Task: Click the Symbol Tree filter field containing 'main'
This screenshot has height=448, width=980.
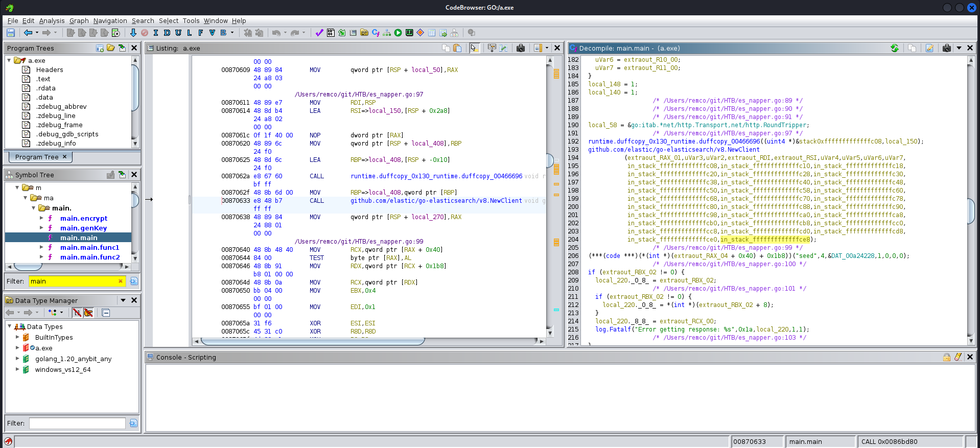Action: pos(77,281)
